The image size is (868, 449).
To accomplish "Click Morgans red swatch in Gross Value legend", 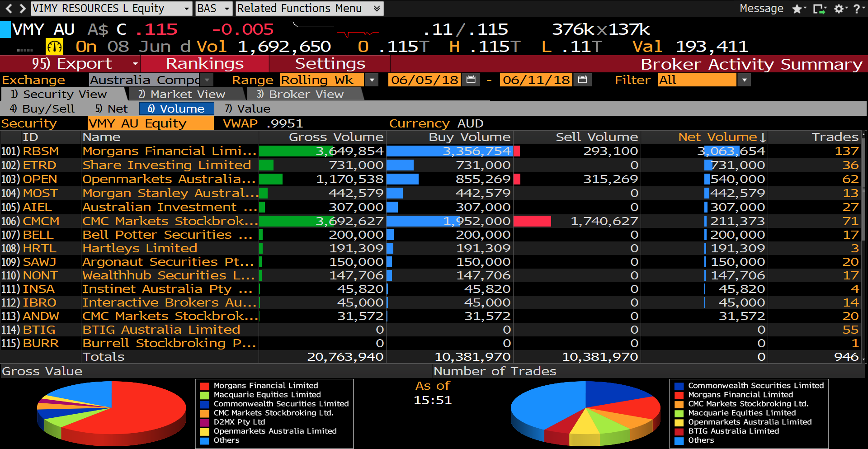I will [205, 386].
